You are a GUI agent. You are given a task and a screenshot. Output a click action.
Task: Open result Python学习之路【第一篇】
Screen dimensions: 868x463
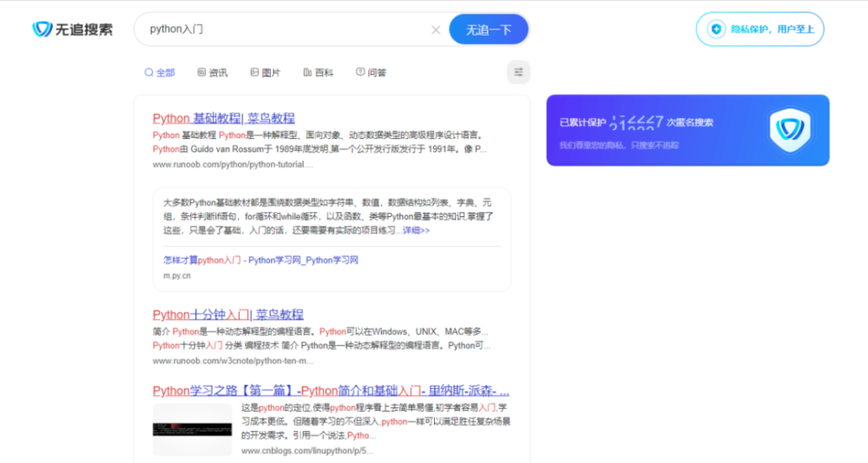coord(331,390)
